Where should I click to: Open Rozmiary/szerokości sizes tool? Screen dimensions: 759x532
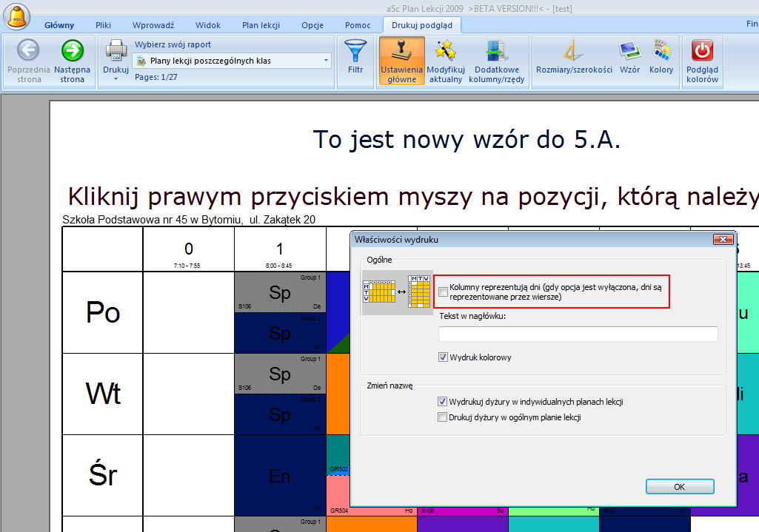click(x=574, y=56)
